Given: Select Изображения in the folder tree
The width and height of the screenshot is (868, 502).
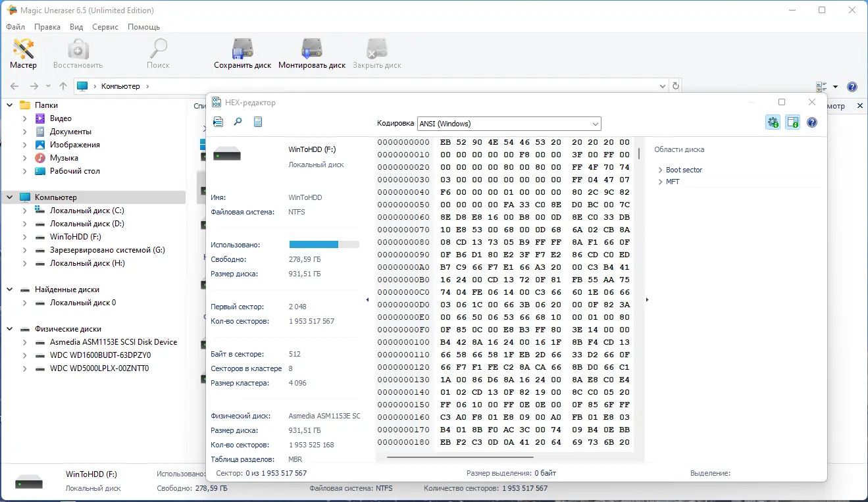Looking at the screenshot, I should (75, 145).
